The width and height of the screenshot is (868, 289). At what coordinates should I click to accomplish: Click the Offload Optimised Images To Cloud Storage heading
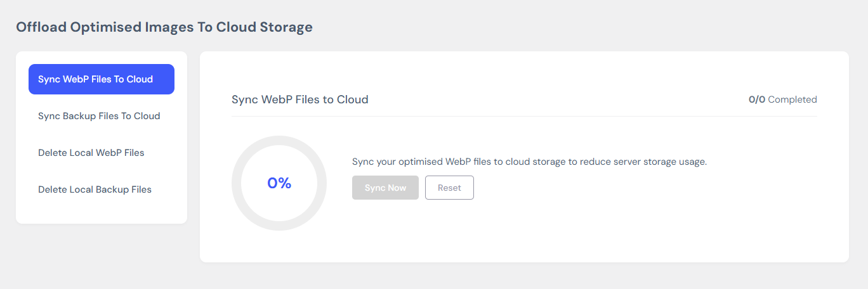click(164, 27)
